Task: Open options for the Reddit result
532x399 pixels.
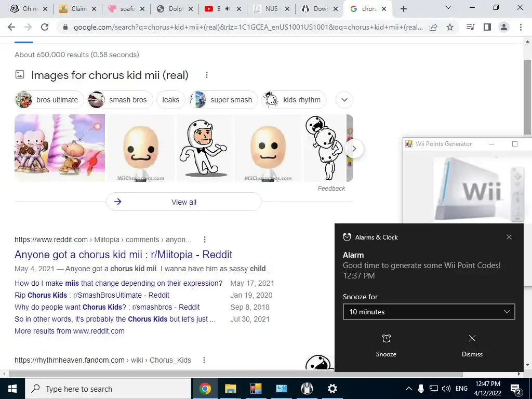Action: click(x=205, y=240)
